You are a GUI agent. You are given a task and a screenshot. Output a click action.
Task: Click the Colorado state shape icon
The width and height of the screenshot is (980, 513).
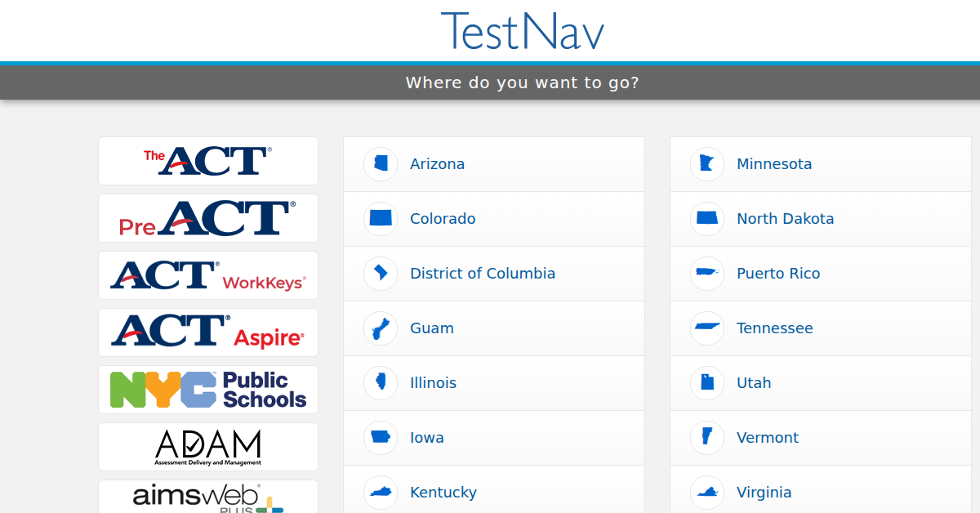381,219
